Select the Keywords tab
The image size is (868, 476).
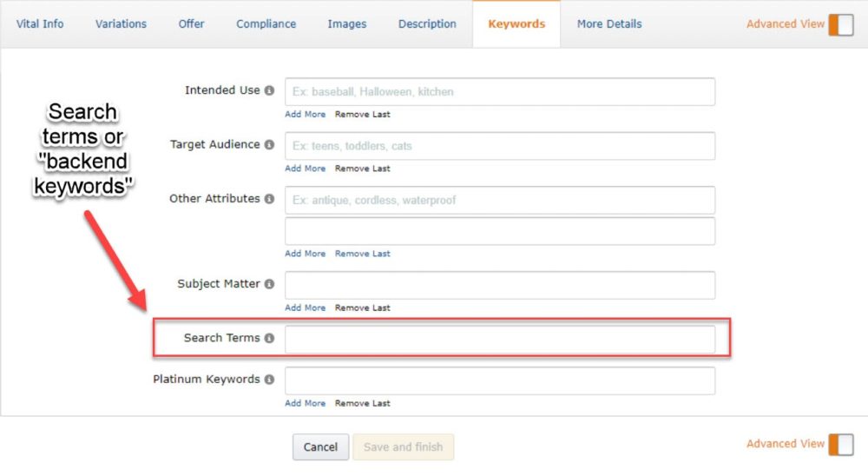point(516,23)
